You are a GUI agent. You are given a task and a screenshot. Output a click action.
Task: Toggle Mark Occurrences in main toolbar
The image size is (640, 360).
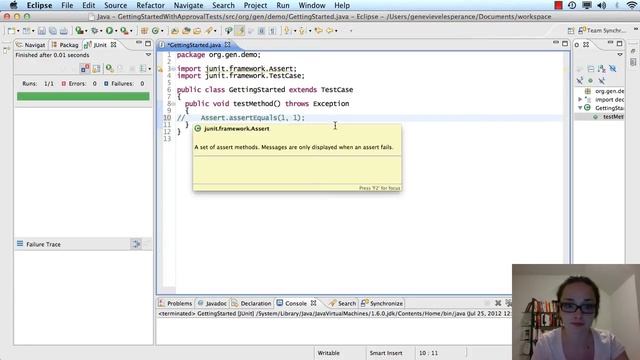[240, 31]
